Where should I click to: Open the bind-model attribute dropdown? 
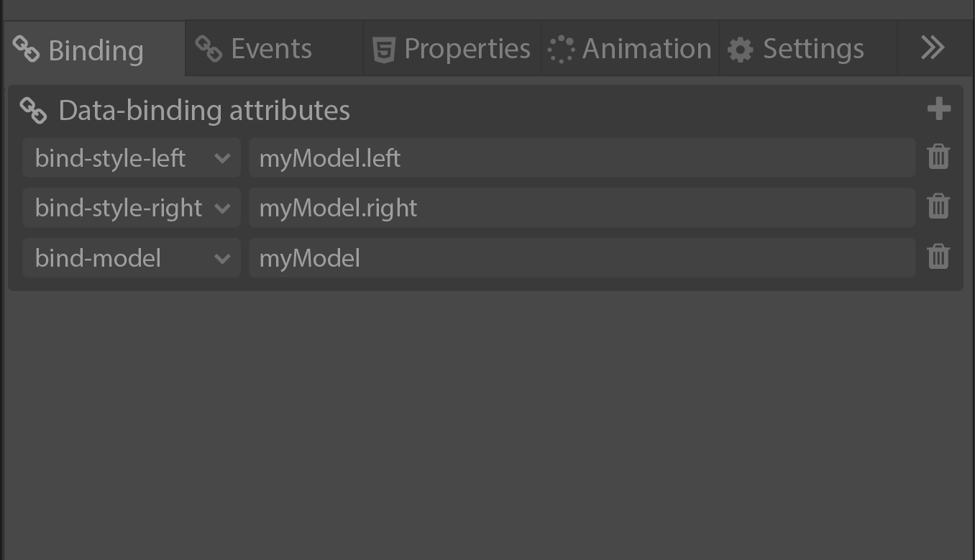[x=131, y=258]
